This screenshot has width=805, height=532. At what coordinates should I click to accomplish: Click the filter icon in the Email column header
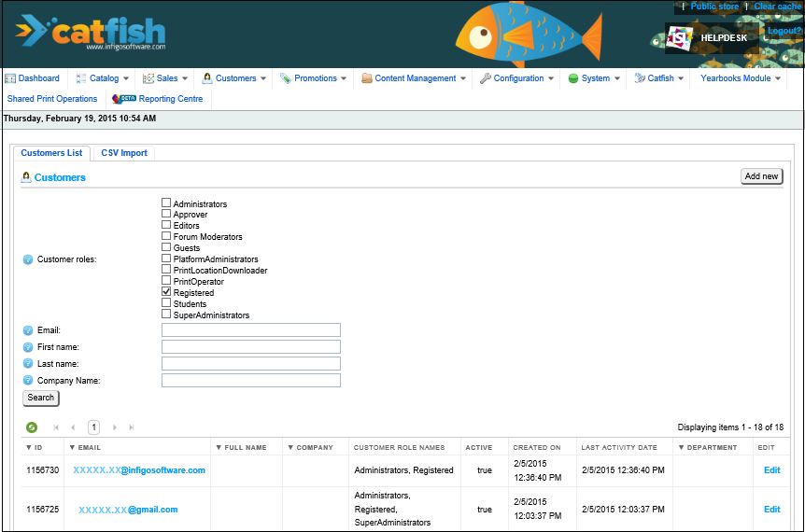point(73,448)
